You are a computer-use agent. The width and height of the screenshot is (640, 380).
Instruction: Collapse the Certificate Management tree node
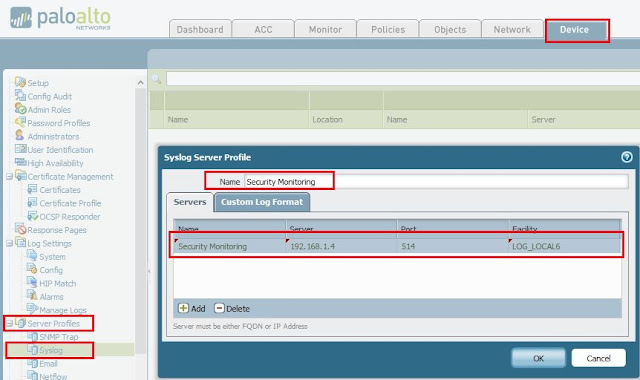click(9, 177)
